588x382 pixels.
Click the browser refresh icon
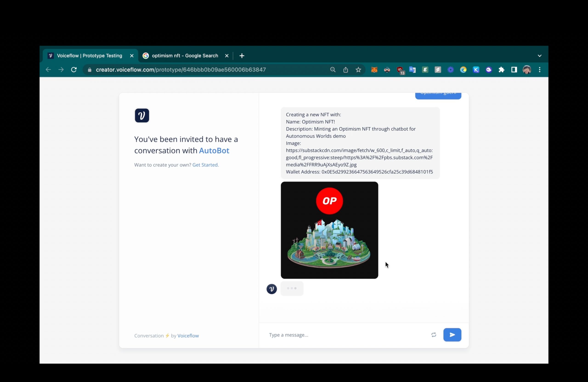pyautogui.click(x=74, y=69)
